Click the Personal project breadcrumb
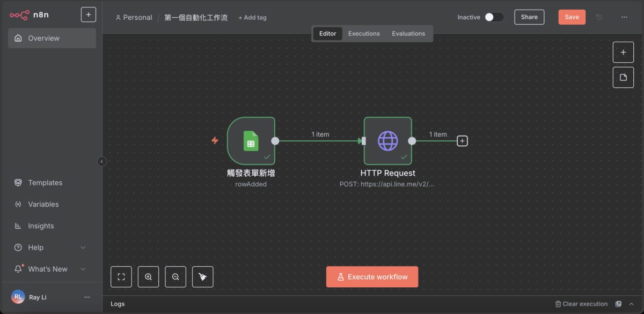The height and width of the screenshot is (314, 644). [134, 17]
